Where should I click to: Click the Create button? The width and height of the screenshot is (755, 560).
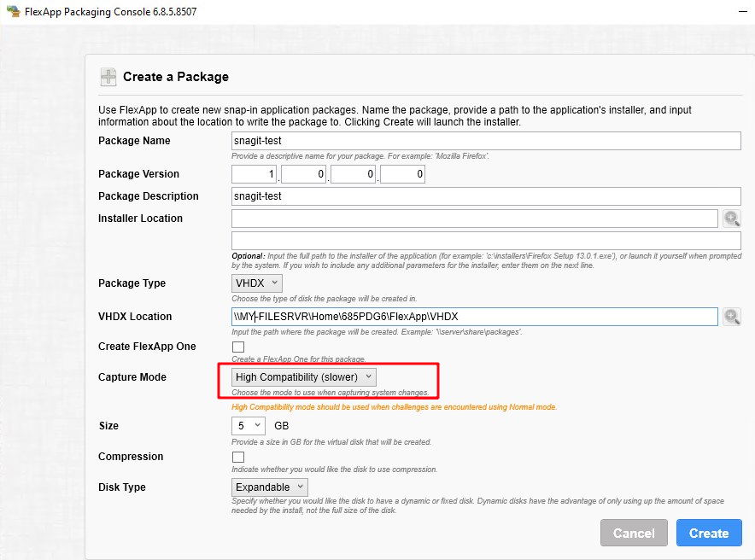pyautogui.click(x=709, y=533)
